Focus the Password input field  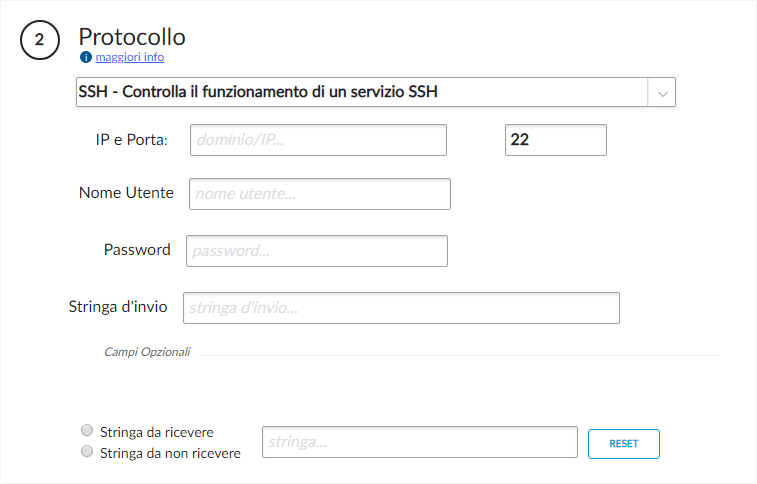point(316,250)
